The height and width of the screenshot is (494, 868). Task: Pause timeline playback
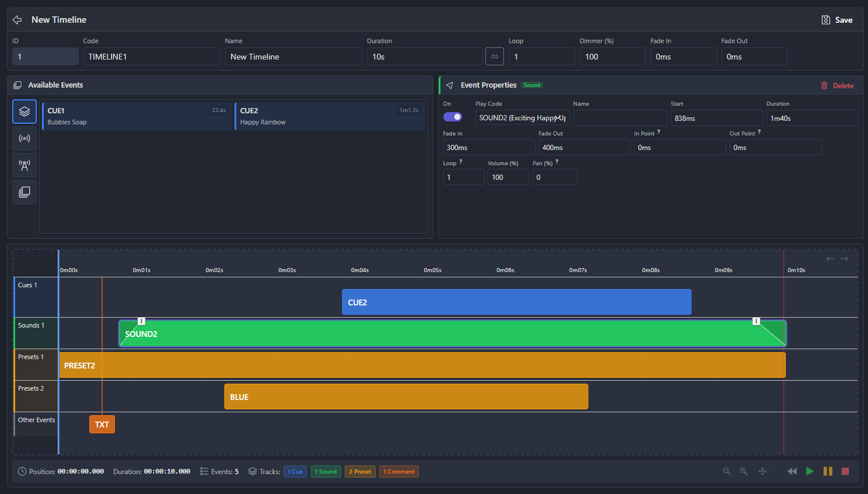coord(828,471)
